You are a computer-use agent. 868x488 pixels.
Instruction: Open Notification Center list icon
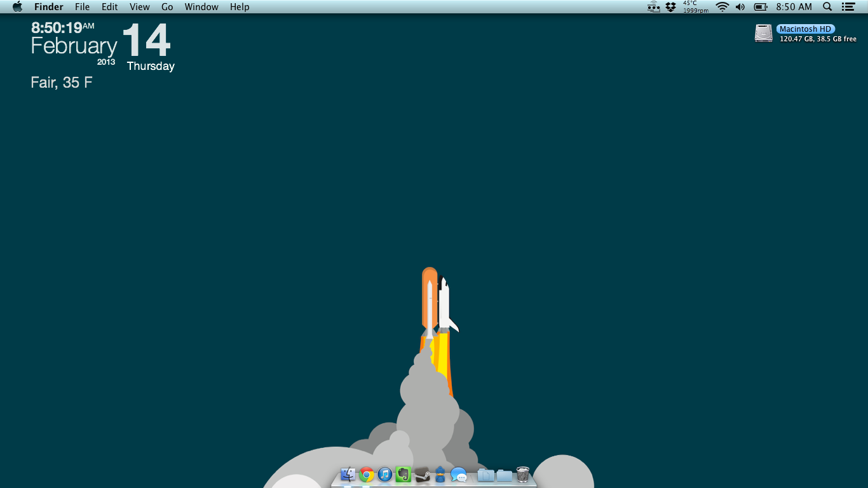coord(848,7)
